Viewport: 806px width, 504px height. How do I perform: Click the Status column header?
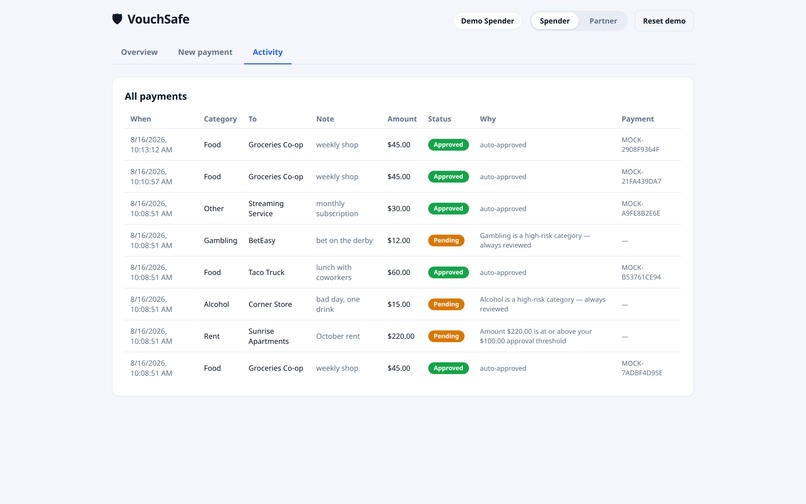439,119
